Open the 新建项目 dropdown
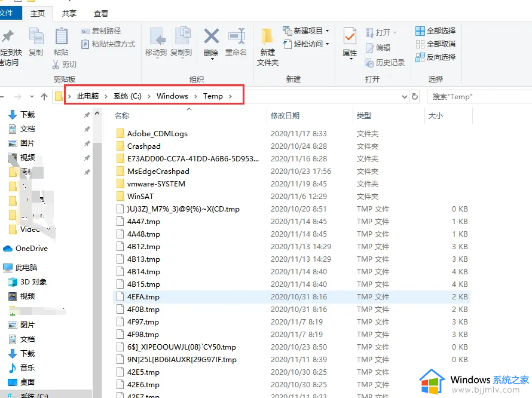532x398 pixels. [328, 31]
